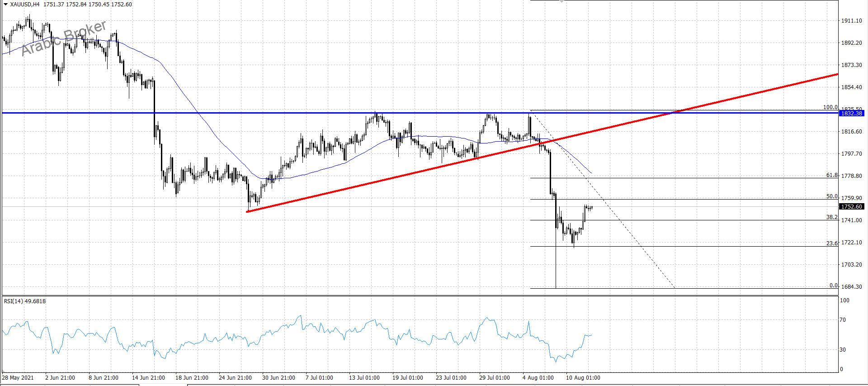This screenshot has width=868, height=386.
Task: Click the 1778.80 price axis label
Action: coord(851,176)
